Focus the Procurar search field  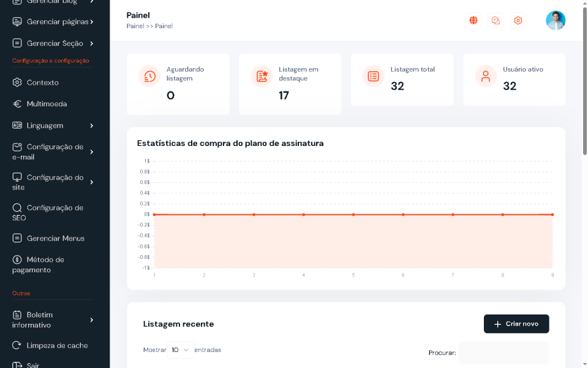click(503, 353)
